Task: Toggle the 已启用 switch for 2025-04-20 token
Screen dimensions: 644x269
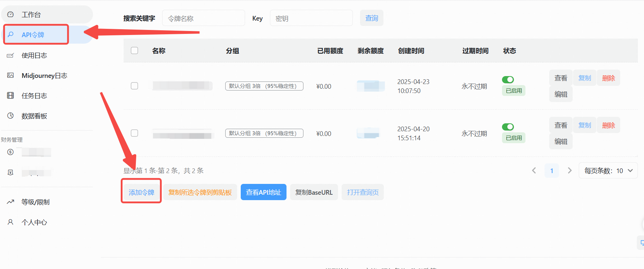Action: [x=508, y=127]
